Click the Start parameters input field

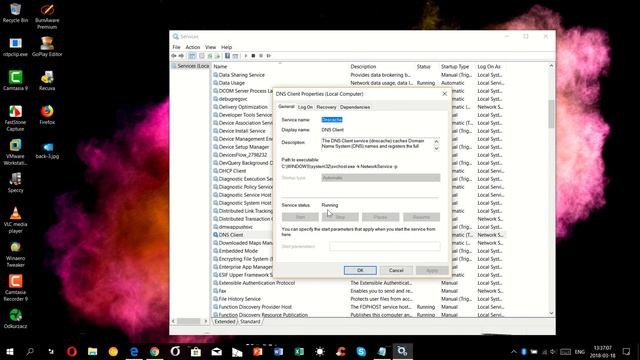(x=385, y=246)
